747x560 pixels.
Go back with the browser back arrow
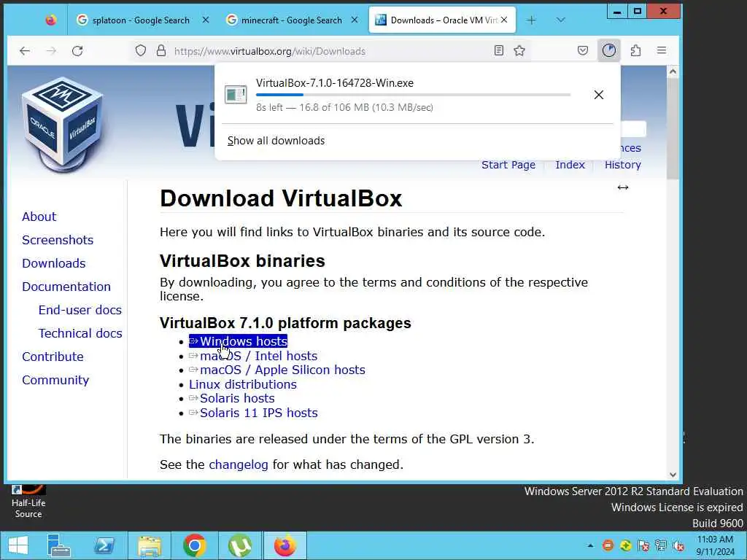[25, 51]
